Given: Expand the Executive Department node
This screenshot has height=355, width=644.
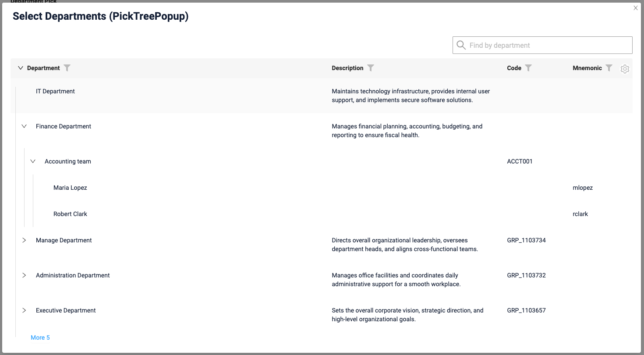Looking at the screenshot, I should click(24, 310).
